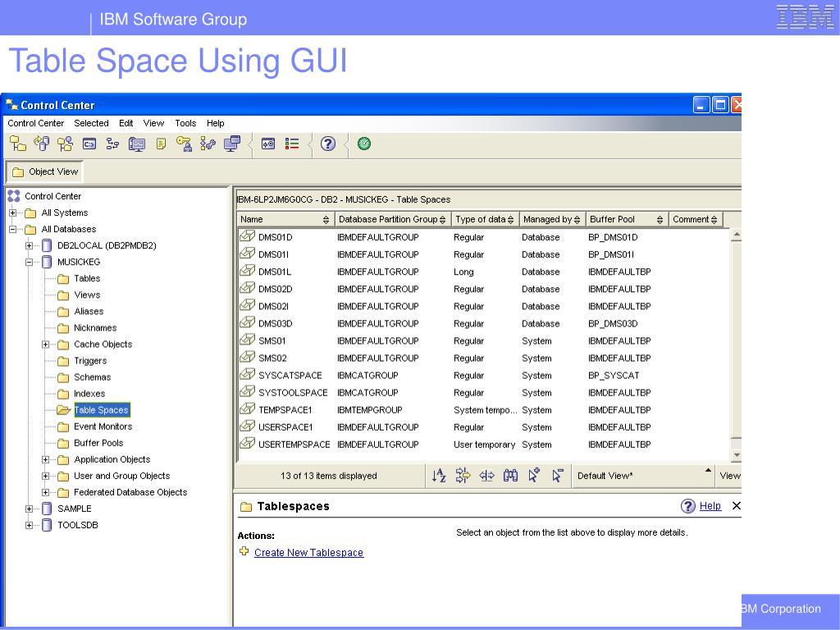Click the computer-with-window toolbar icon
The height and width of the screenshot is (630, 840).
(232, 144)
